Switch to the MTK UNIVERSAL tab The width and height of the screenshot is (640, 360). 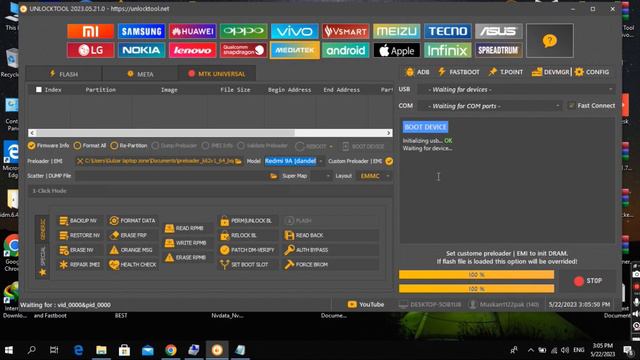(x=217, y=74)
